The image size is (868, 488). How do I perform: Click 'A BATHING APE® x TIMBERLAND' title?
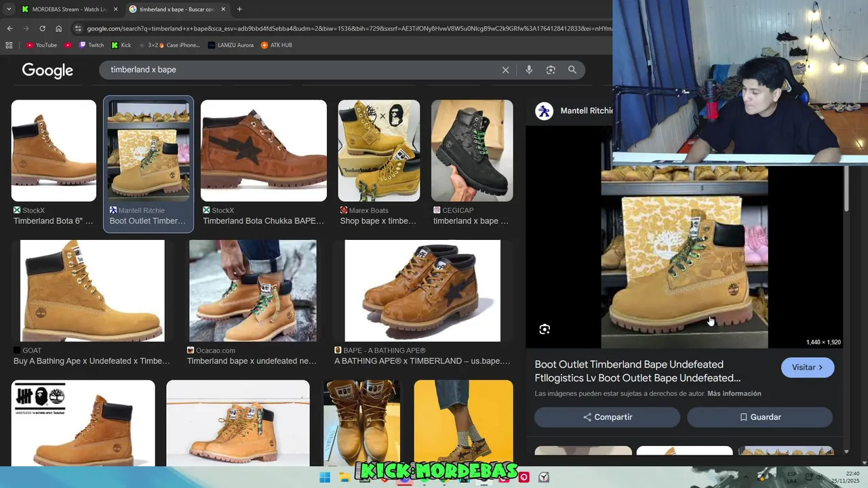tap(422, 361)
